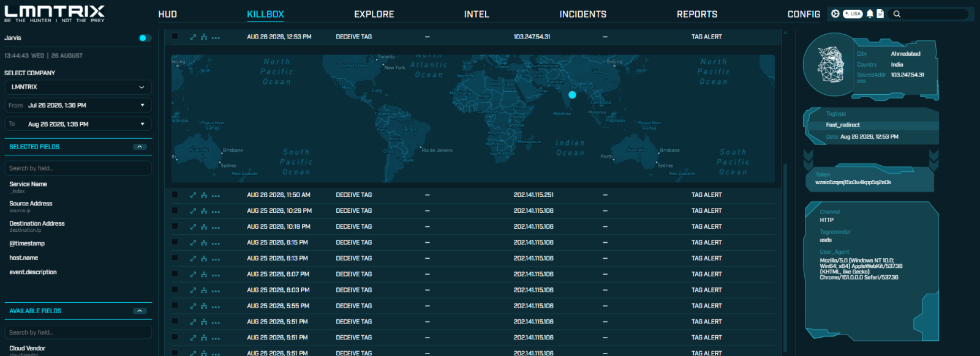Expand details of the 6:13 PM event
The width and height of the screenshot is (980, 356).
coord(193,259)
